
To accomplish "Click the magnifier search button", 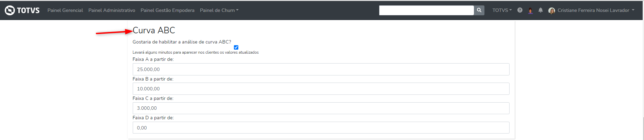I will [x=479, y=10].
